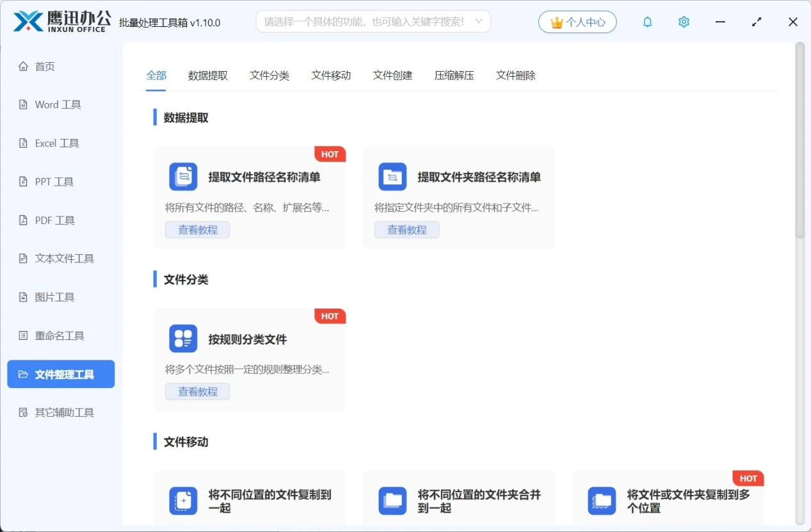The width and height of the screenshot is (811, 532).
Task: Switch to the 文件移动 tab
Action: (x=331, y=75)
